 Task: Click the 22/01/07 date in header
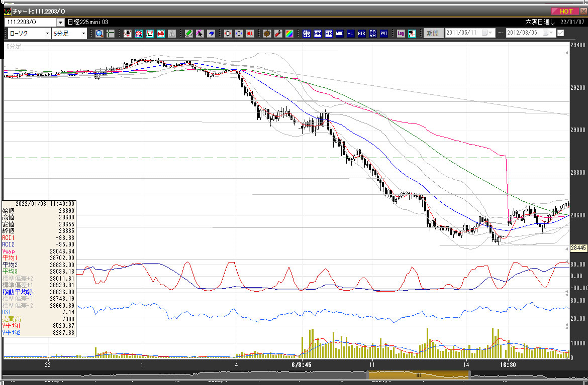coord(572,22)
